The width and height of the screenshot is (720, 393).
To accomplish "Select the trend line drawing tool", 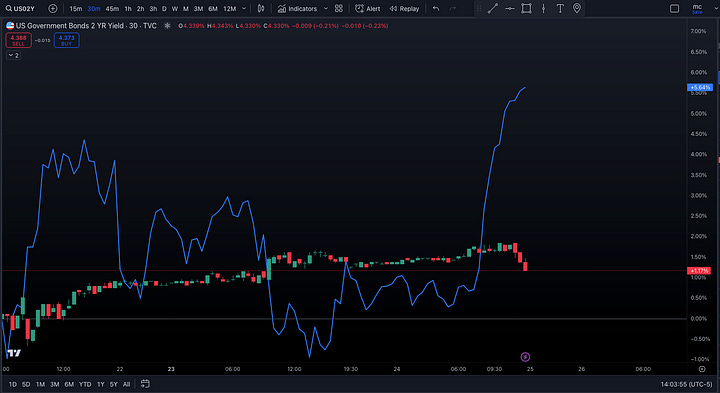I will [493, 8].
